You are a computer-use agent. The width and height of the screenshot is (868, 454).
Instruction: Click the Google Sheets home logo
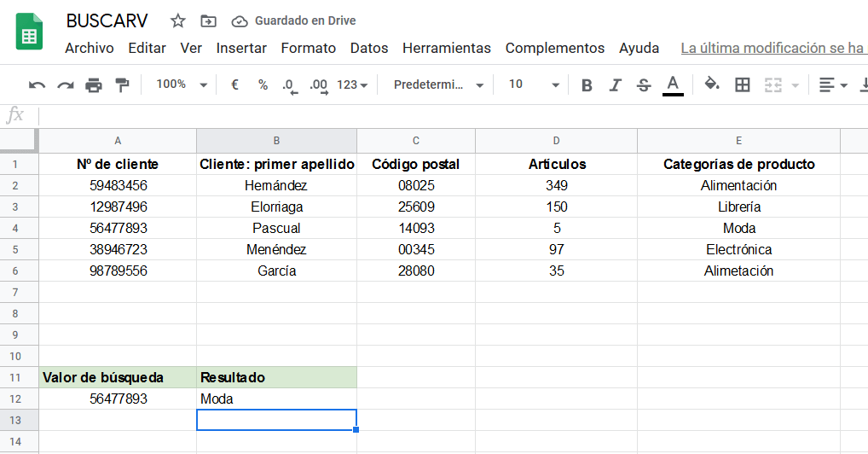coord(30,32)
